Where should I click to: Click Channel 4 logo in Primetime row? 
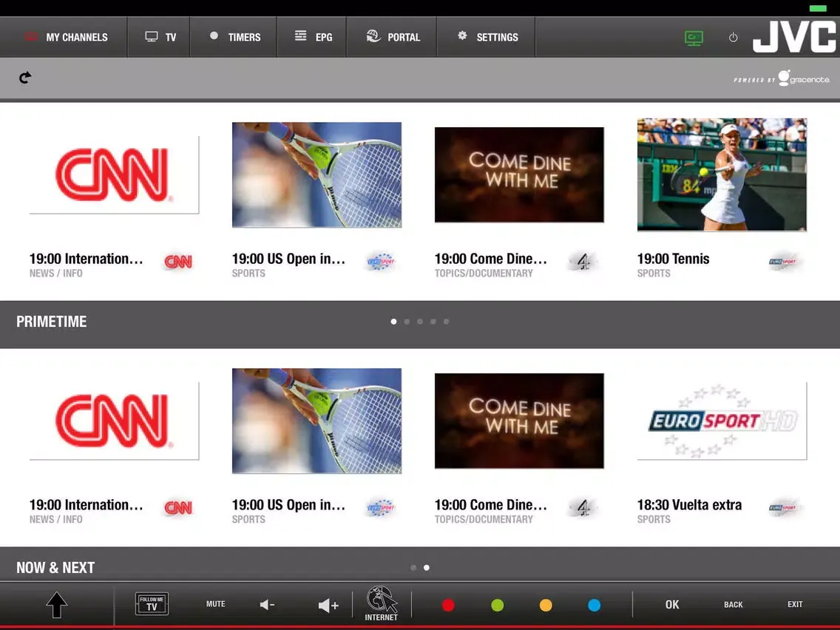583,262
